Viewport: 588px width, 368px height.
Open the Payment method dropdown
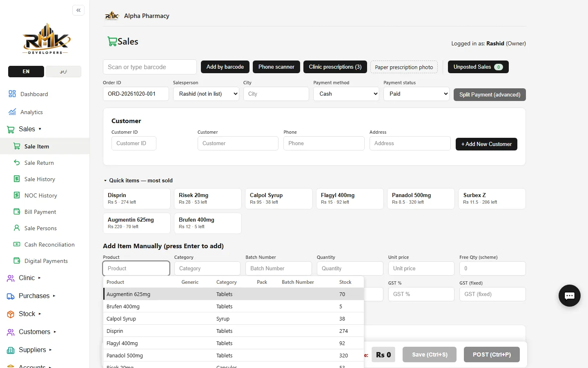346,94
